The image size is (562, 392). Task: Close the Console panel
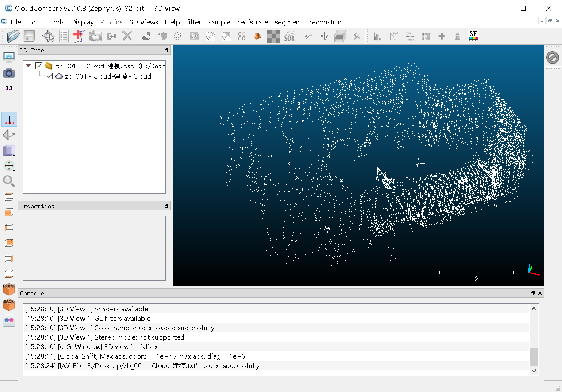(x=540, y=293)
